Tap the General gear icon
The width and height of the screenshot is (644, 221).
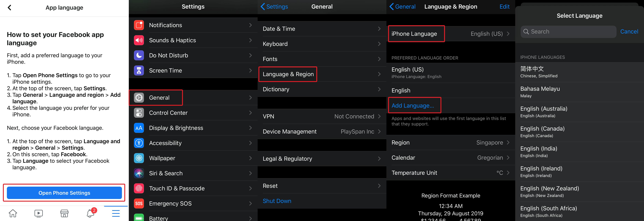139,98
